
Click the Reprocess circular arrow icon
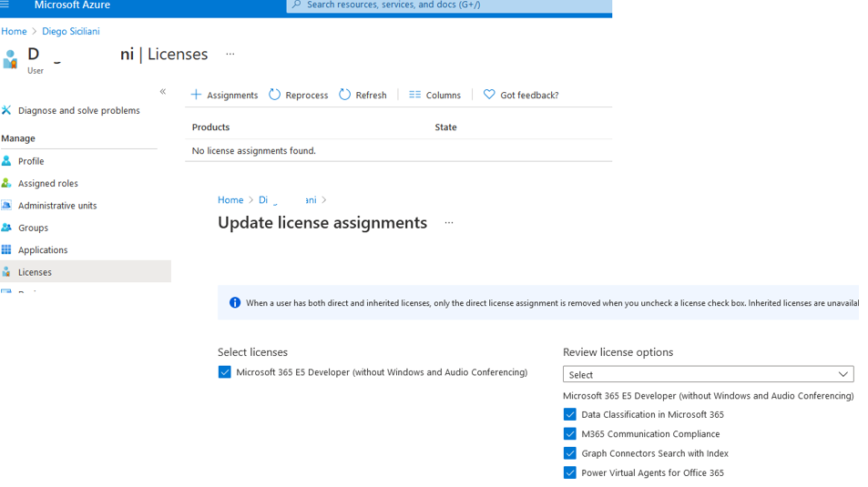click(x=274, y=95)
